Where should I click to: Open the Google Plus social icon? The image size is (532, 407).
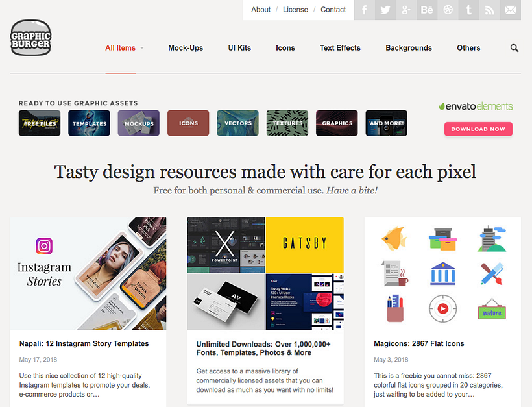pos(406,10)
